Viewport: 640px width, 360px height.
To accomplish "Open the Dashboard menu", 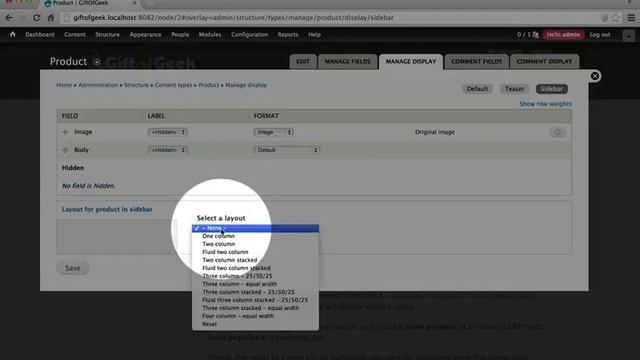I will tap(40, 35).
